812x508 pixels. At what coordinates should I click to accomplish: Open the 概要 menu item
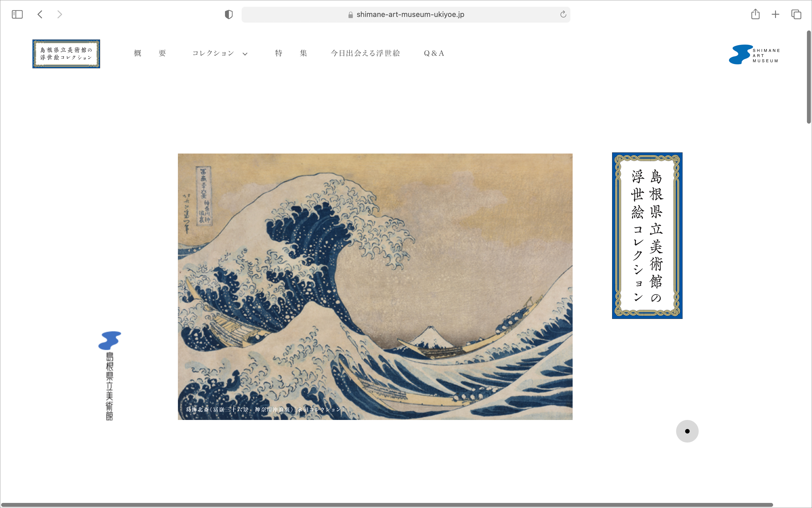coord(150,53)
